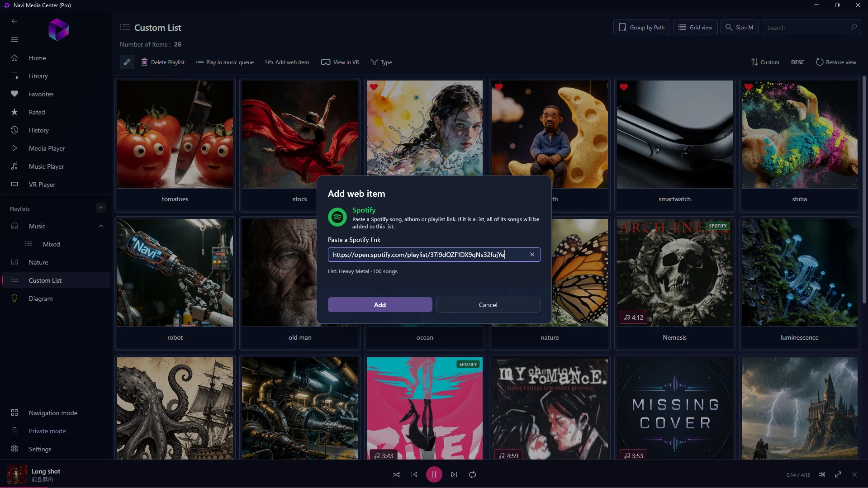The image size is (868, 488).
Task: Click Play in music queue
Action: [225, 62]
